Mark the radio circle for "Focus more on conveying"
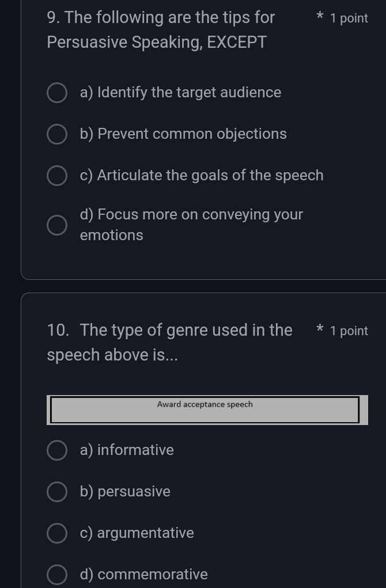Image resolution: width=386 pixels, height=588 pixels. [x=56, y=225]
